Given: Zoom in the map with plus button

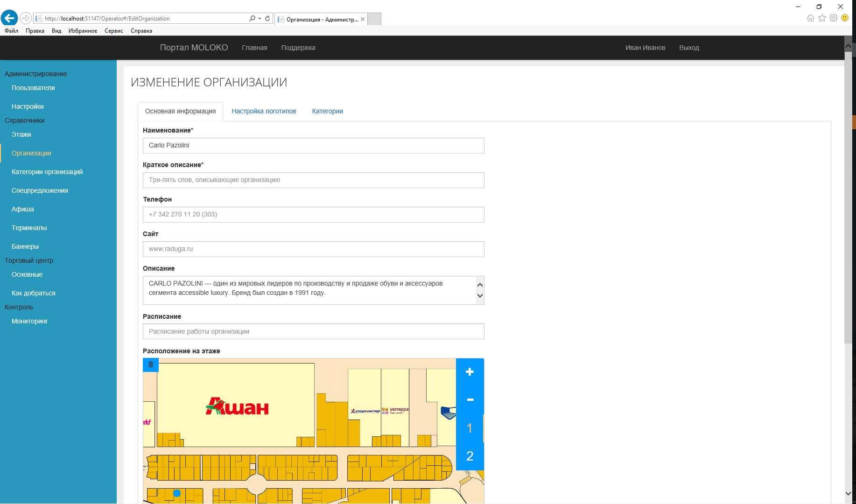Looking at the screenshot, I should click(470, 372).
